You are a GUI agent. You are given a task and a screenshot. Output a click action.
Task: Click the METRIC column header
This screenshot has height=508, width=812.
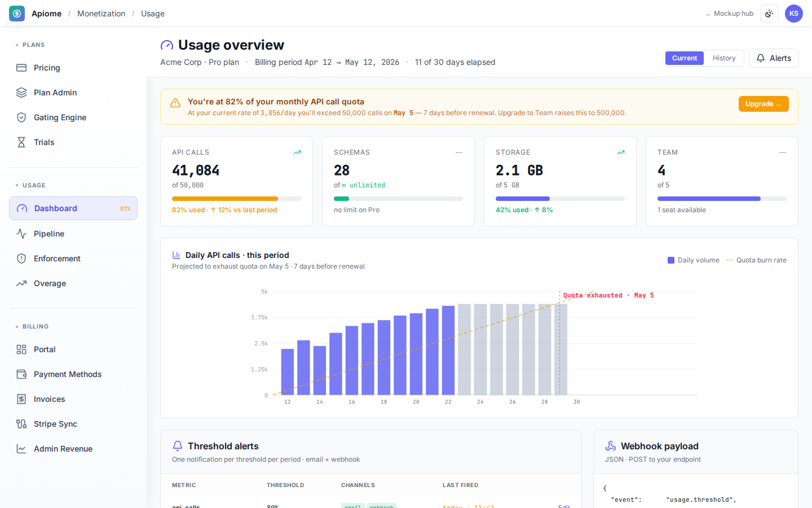click(184, 485)
